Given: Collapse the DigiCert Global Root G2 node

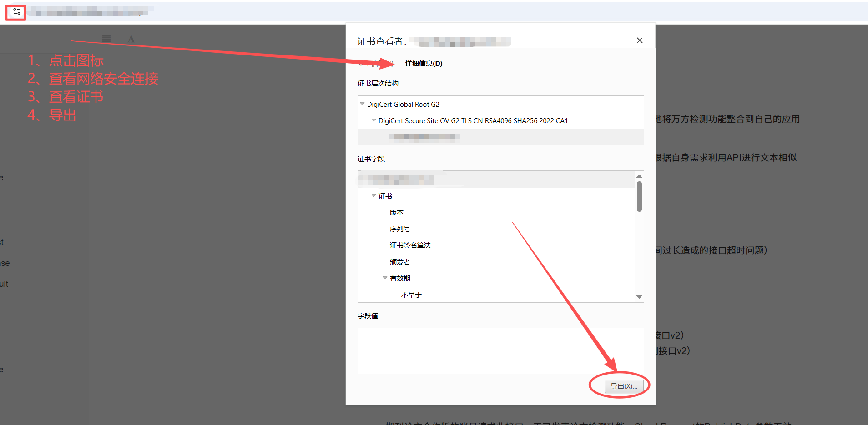Looking at the screenshot, I should (363, 104).
